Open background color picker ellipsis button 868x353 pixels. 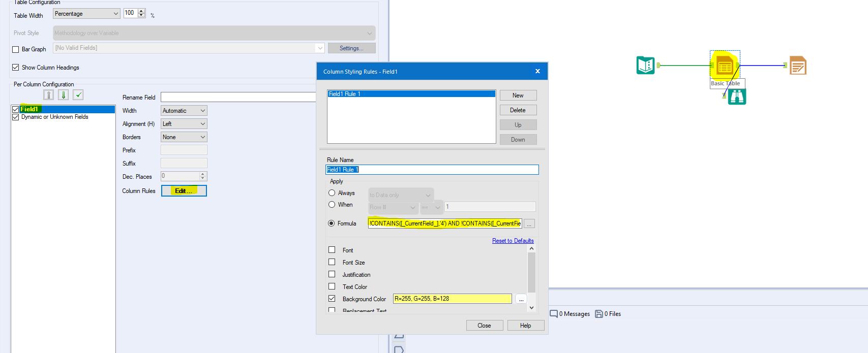point(521,299)
